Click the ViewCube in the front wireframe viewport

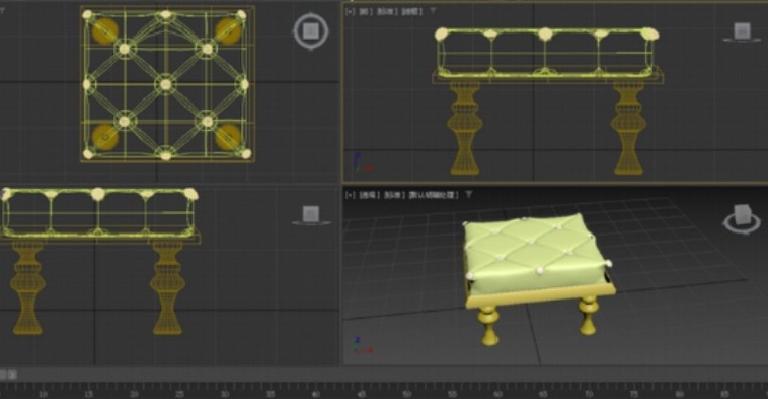pos(742,32)
